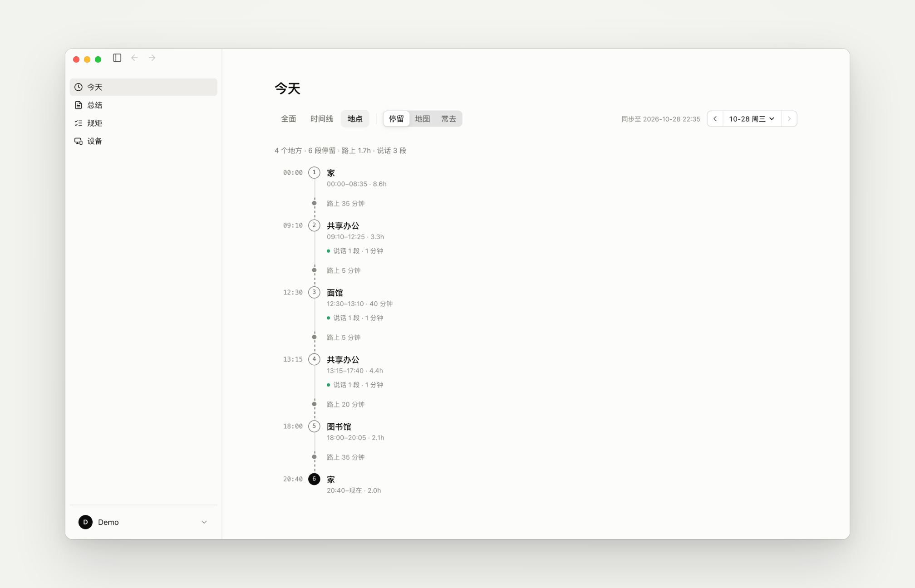
Task: Go forward with the right arrow
Action: (152, 58)
